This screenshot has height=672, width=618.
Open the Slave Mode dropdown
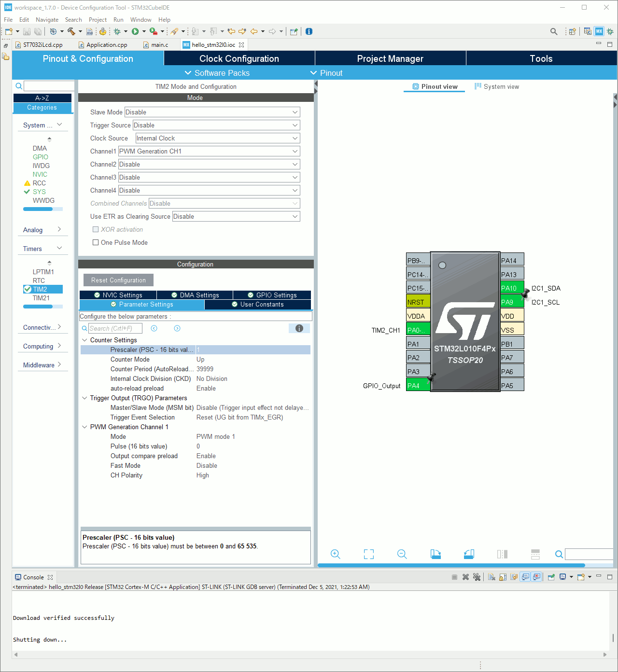212,112
